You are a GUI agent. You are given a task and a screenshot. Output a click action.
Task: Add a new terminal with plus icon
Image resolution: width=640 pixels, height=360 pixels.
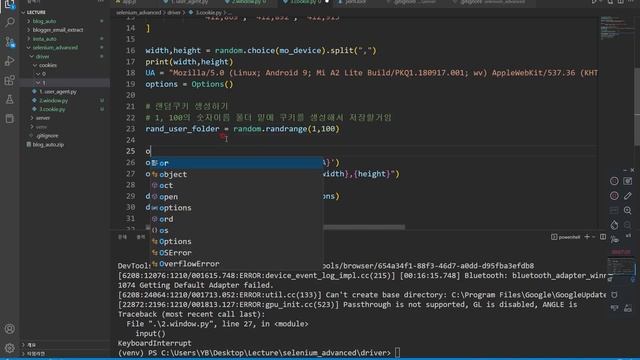tap(587, 237)
